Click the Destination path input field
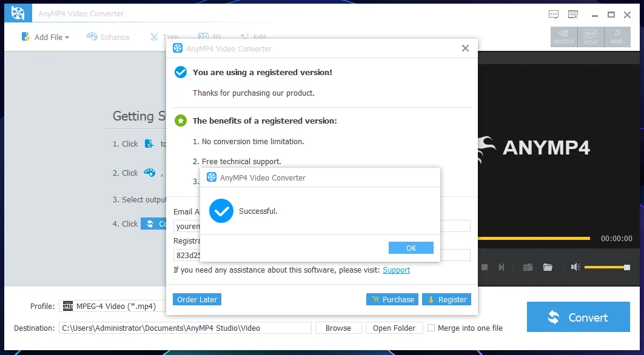This screenshot has width=644, height=355. click(x=185, y=328)
